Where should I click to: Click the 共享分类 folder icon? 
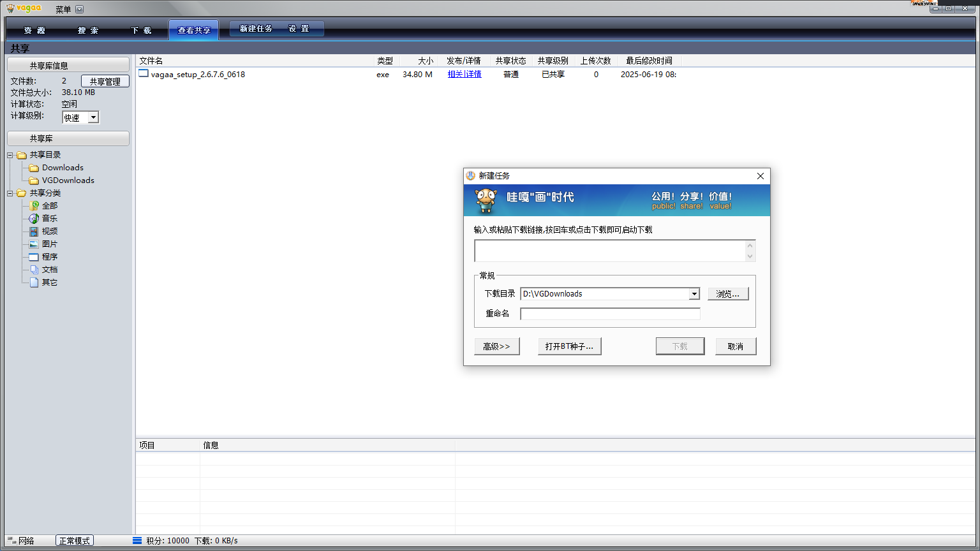pyautogui.click(x=22, y=193)
